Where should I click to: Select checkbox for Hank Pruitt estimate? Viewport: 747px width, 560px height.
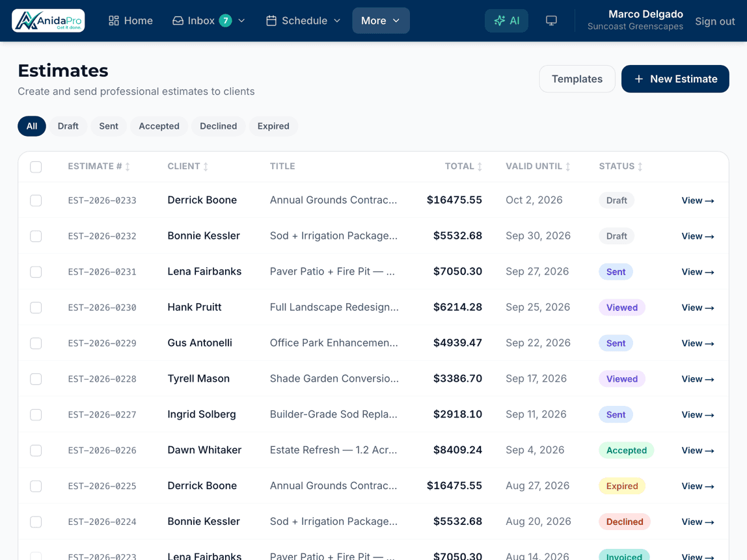36,308
